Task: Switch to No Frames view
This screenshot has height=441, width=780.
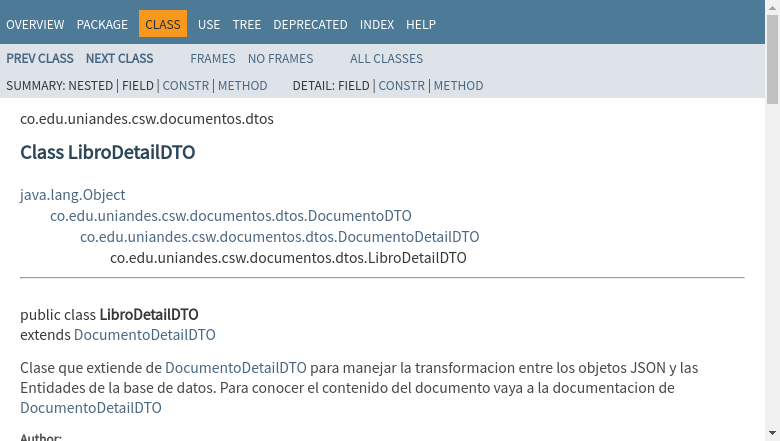Action: 280,59
